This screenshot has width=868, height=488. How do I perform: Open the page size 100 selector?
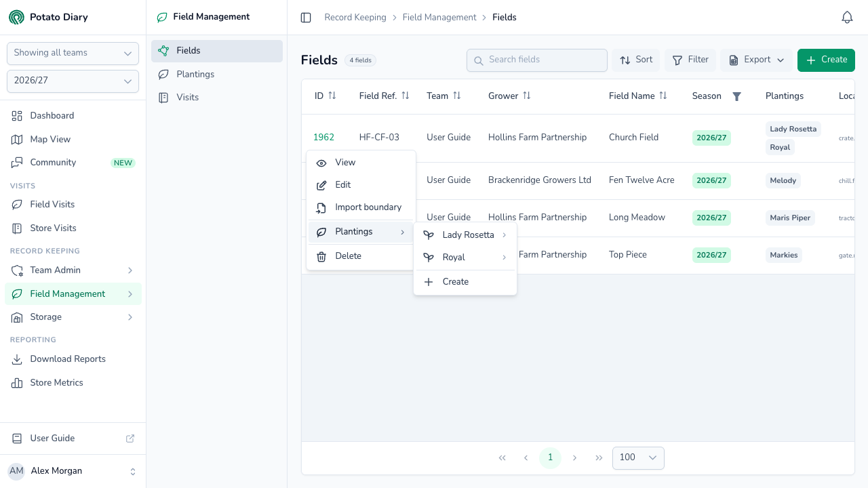pyautogui.click(x=638, y=458)
